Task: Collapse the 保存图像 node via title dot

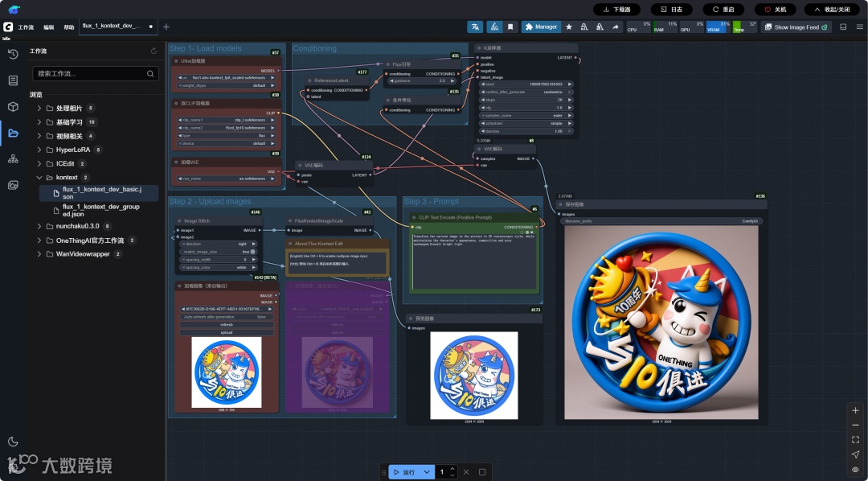Action: (x=560, y=204)
